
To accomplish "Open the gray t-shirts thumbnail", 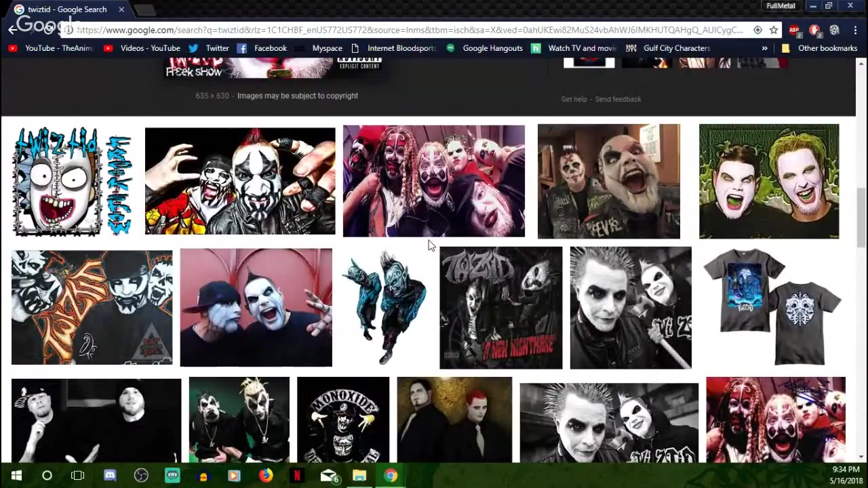I will pos(772,306).
